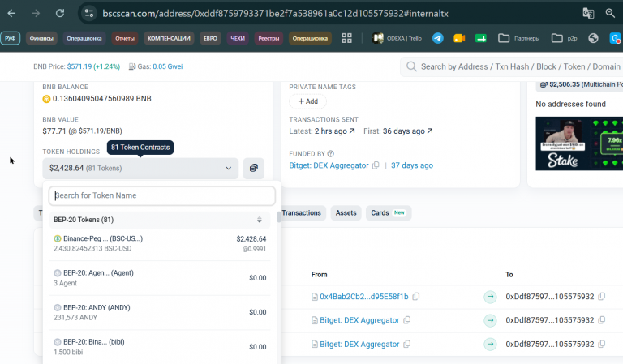Viewport: 623px width, 364px height.
Task: Click the apps grid icon in bookmarks bar
Action: pyautogui.click(x=347, y=38)
